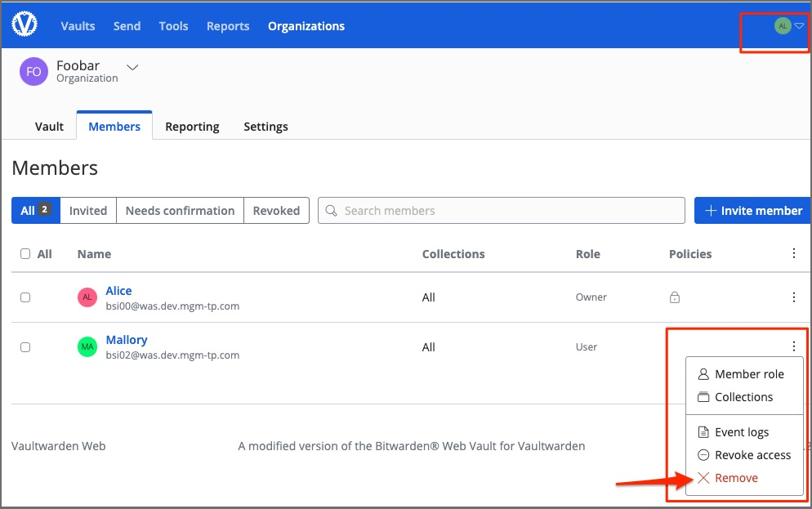
Task: Click the Foobar organization avatar
Action: click(x=33, y=71)
